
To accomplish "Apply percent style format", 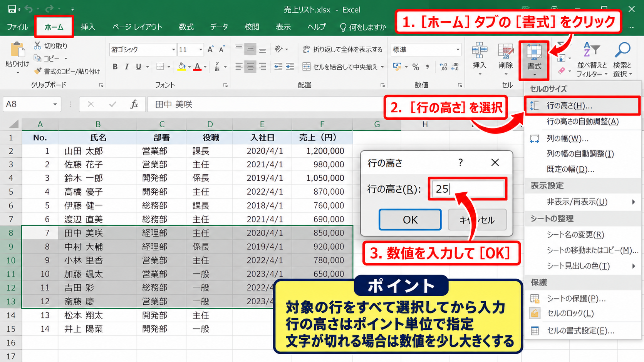I will pyautogui.click(x=416, y=67).
